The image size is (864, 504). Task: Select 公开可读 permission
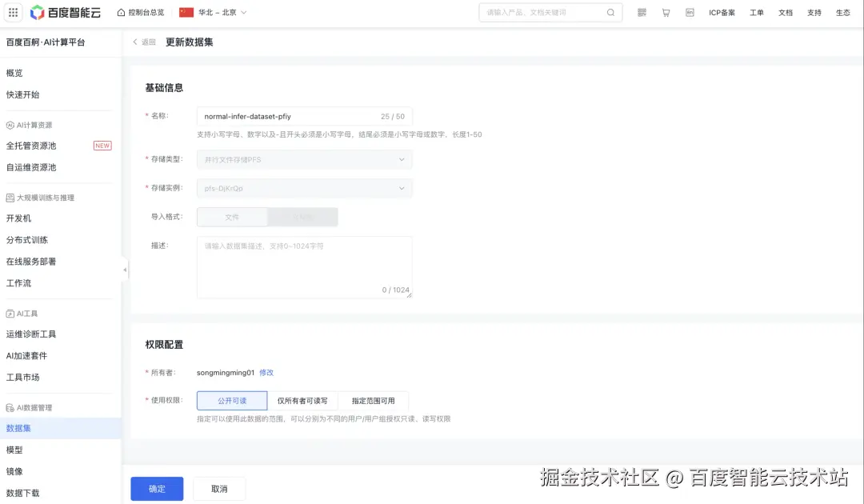coord(232,401)
